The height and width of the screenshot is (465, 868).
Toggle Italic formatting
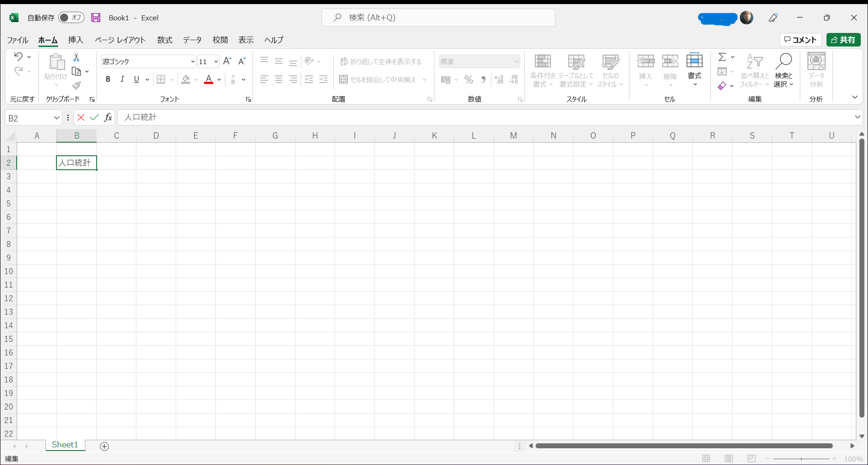tap(122, 79)
